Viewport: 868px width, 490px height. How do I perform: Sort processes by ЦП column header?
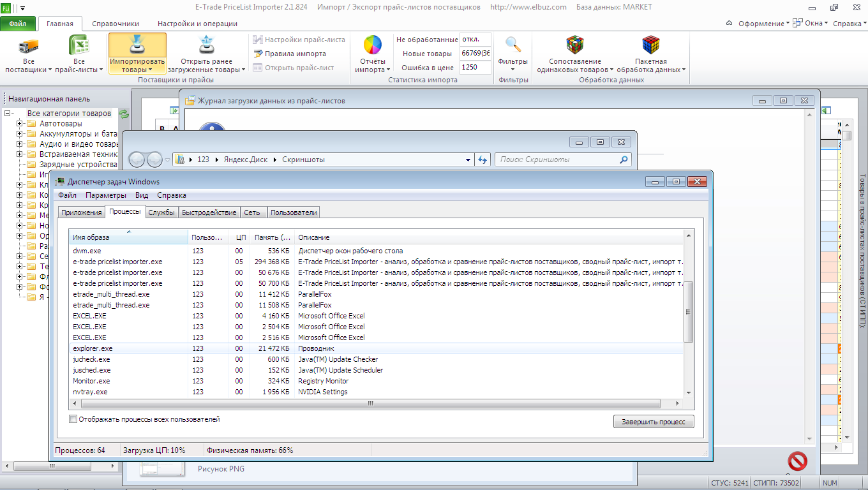[239, 237]
